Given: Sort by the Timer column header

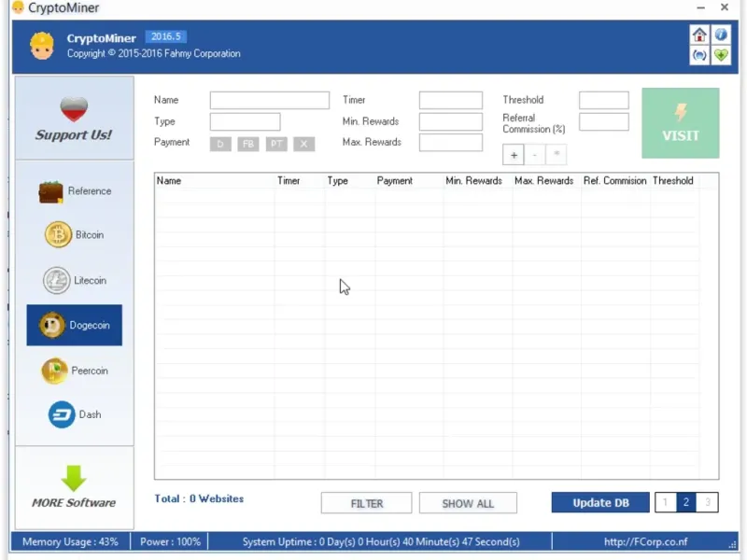Looking at the screenshot, I should pyautogui.click(x=300, y=181).
